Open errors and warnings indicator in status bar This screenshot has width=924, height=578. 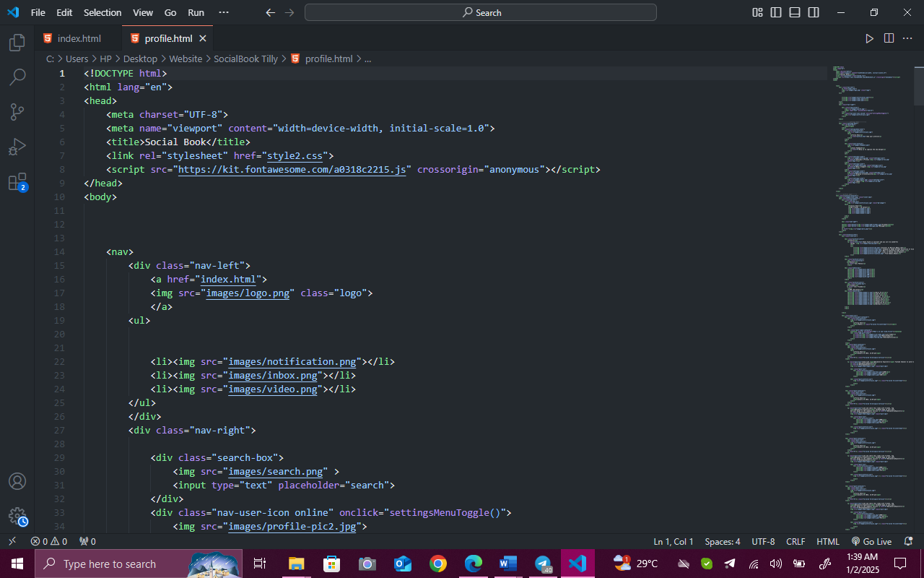pyautogui.click(x=49, y=541)
